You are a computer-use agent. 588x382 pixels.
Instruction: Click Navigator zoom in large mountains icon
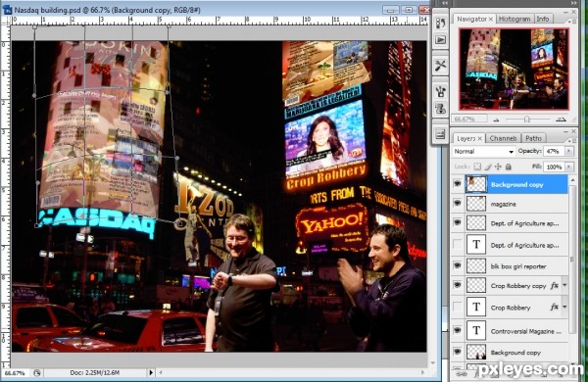[561, 119]
